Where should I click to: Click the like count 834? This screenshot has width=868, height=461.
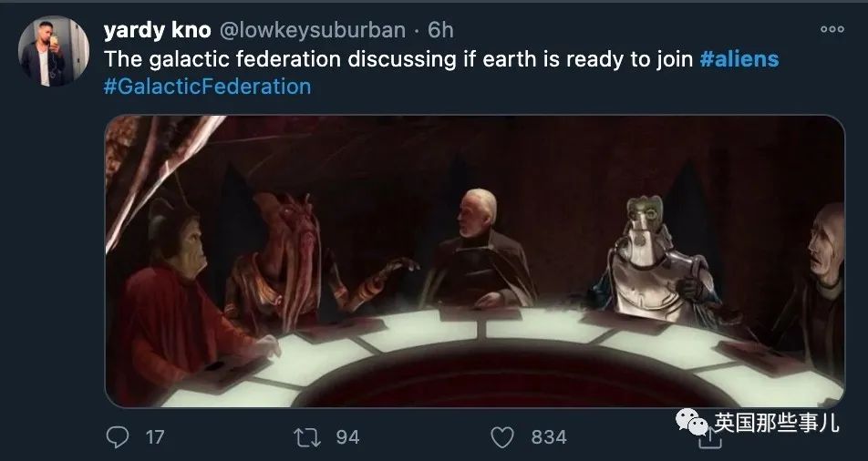coord(549,437)
